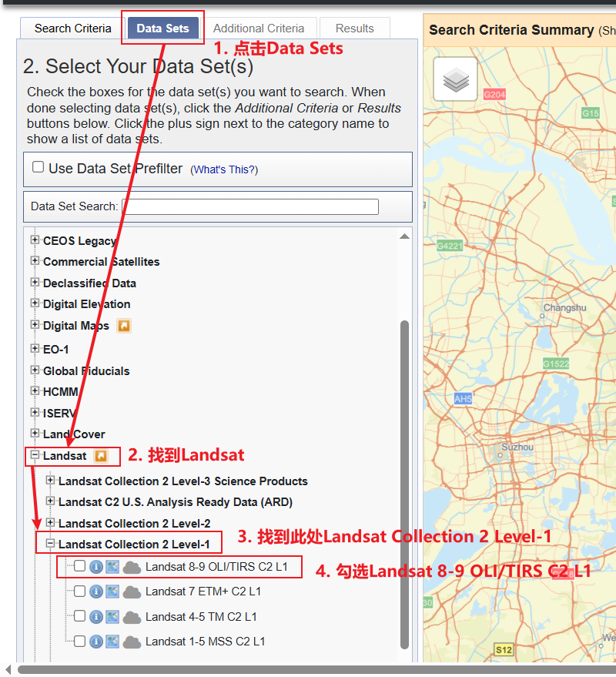This screenshot has width=616, height=677.
Task: Expand the Digital Elevation category
Action: click(x=35, y=303)
